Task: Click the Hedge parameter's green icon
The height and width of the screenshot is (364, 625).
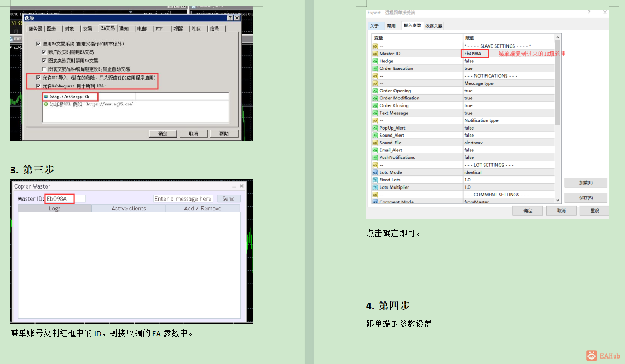Action: (375, 61)
